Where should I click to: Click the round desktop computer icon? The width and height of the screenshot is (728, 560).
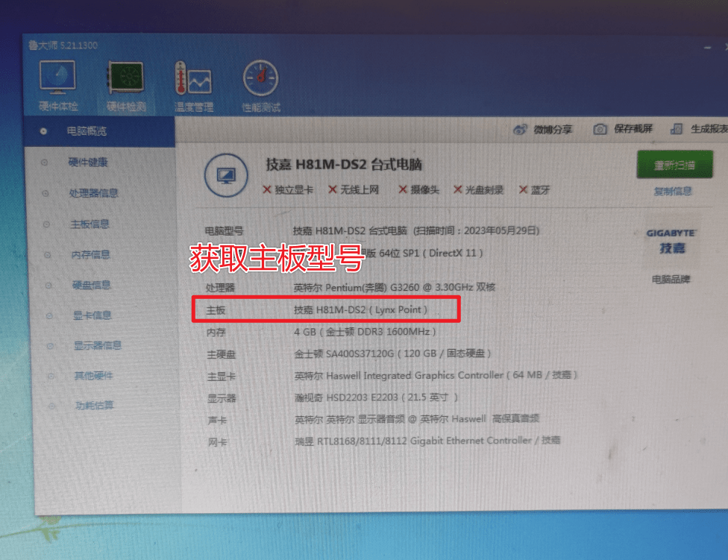click(x=226, y=175)
